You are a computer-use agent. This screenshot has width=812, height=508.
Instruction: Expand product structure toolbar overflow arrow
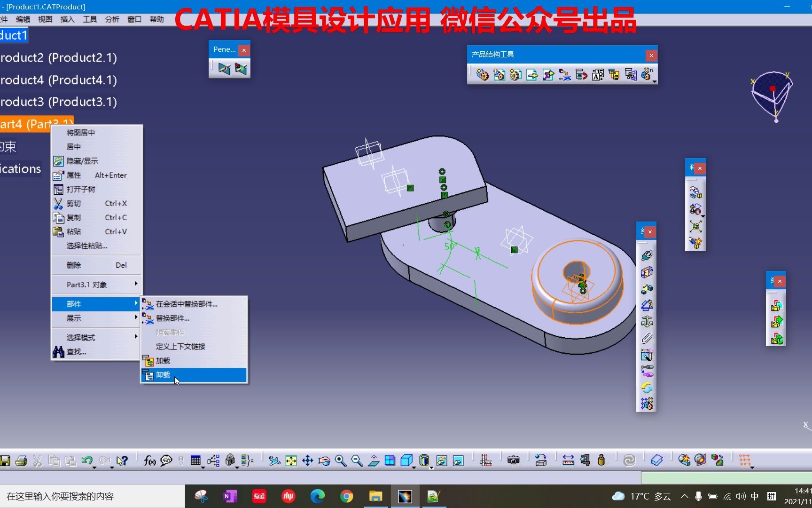(x=654, y=82)
